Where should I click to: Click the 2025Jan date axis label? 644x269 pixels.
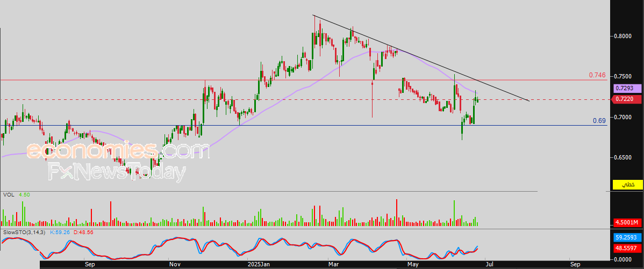(259, 265)
